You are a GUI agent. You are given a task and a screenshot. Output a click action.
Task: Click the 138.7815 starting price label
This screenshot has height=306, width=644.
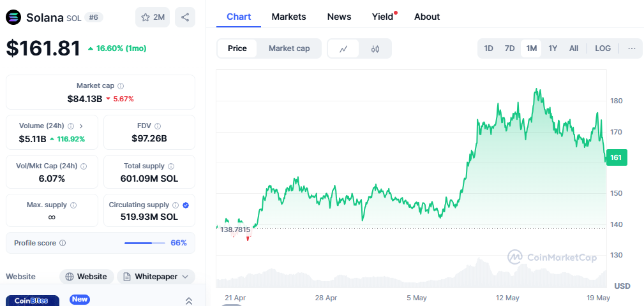[235, 229]
